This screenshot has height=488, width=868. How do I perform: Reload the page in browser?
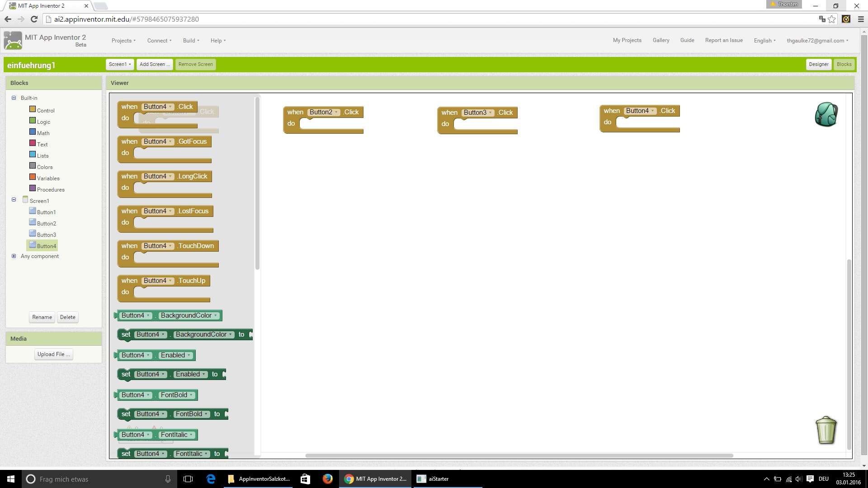(34, 19)
